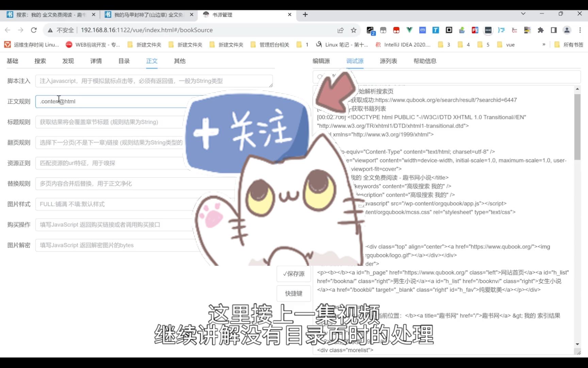Open the Chrome extensions puzzle menu

[x=540, y=30]
